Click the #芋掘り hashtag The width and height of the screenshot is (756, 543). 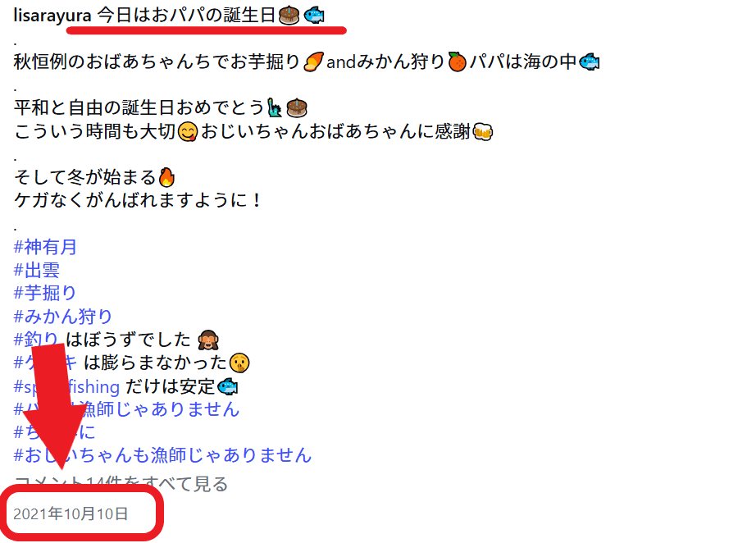(44, 293)
